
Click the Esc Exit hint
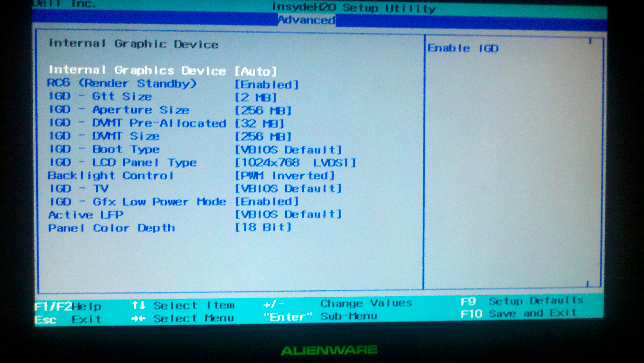(x=68, y=320)
